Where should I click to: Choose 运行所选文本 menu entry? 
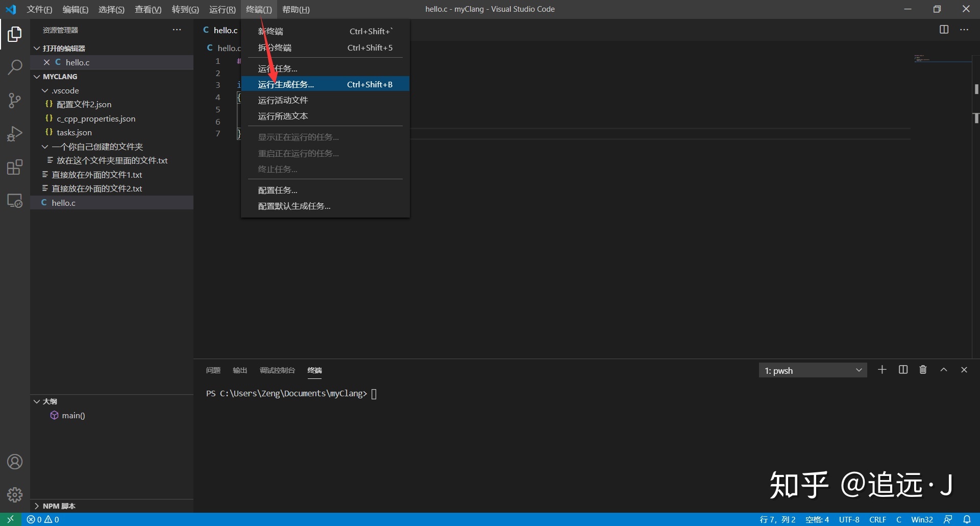(325, 116)
